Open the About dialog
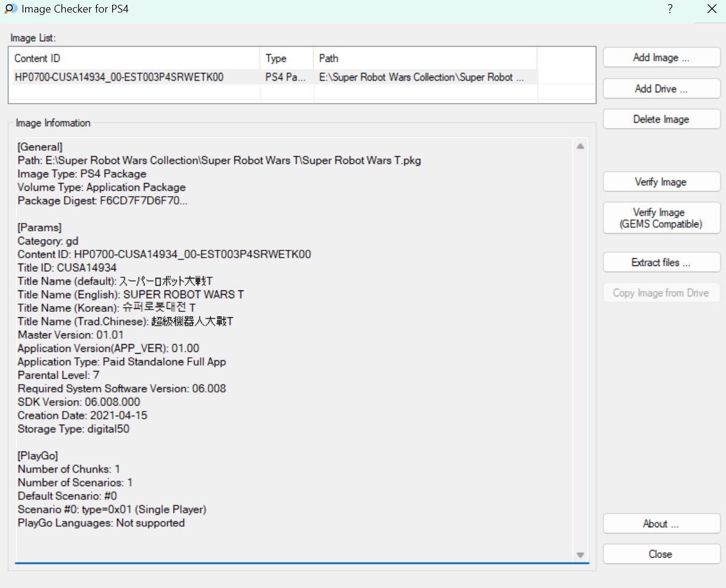 (661, 524)
